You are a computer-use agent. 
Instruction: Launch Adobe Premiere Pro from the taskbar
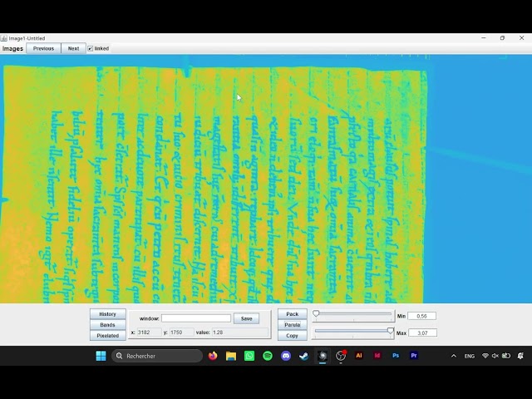click(x=414, y=356)
